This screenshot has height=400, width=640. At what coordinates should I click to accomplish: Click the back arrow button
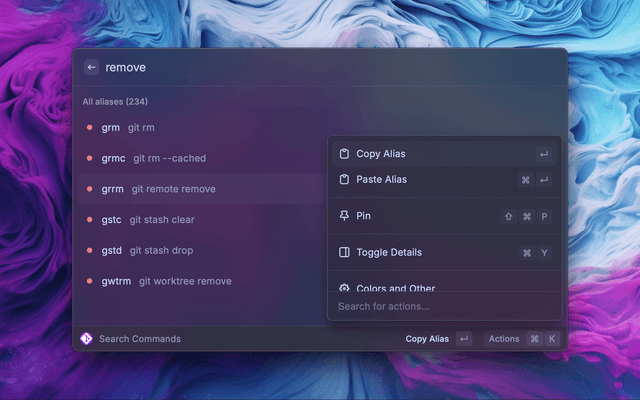click(91, 67)
